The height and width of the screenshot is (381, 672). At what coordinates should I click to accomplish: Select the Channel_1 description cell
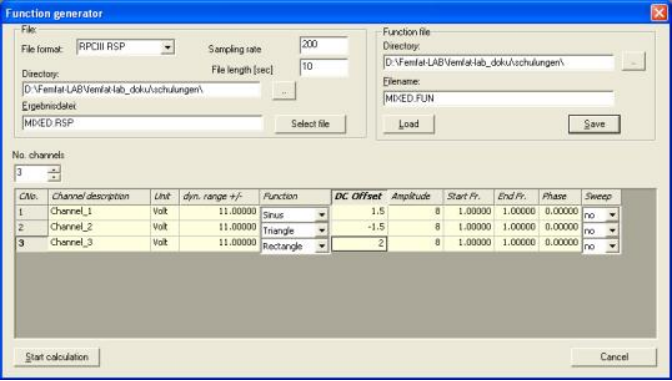[99, 212]
